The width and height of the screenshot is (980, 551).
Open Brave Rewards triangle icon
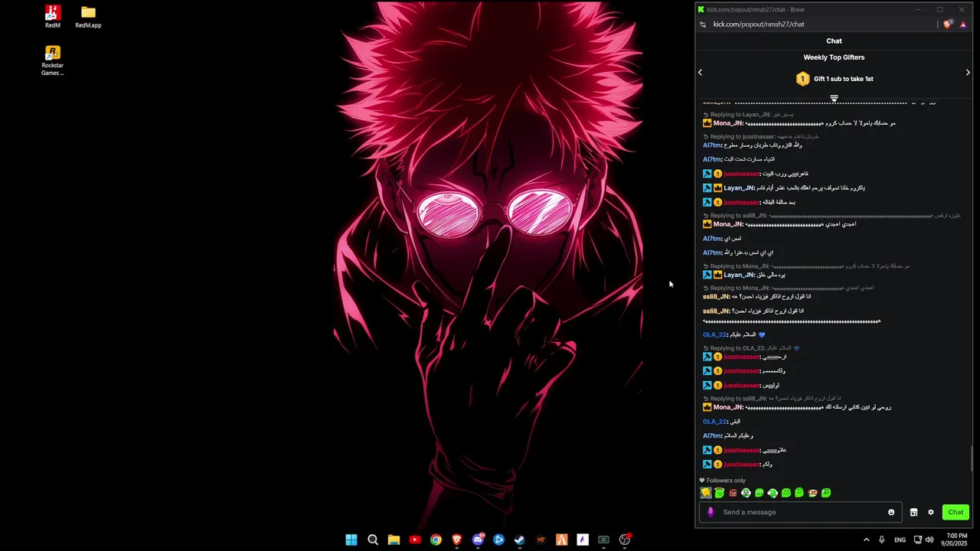coord(963,24)
